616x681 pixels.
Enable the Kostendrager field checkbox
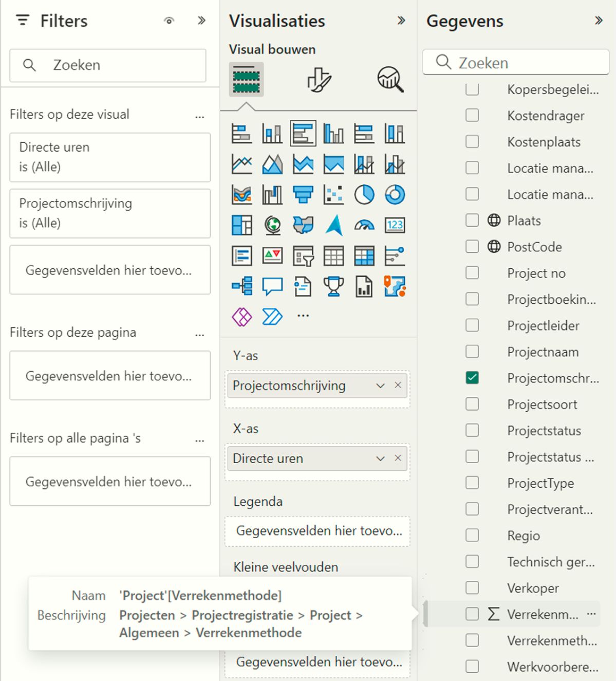472,115
